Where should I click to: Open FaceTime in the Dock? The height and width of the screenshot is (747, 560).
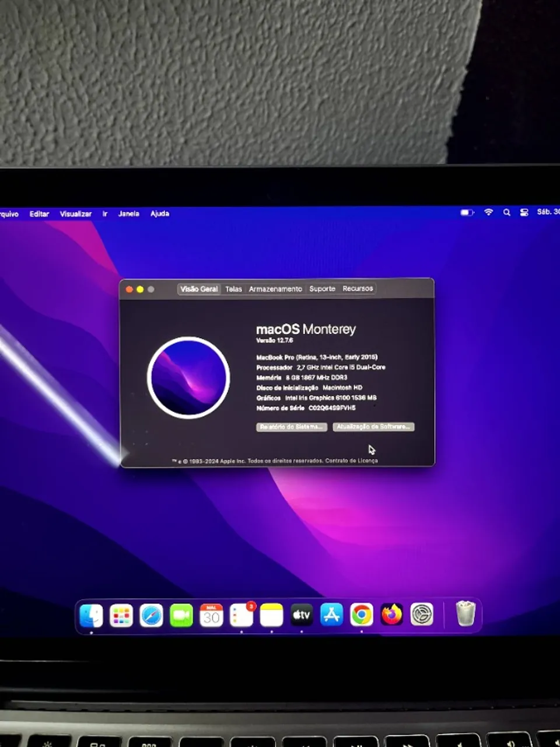181,615
